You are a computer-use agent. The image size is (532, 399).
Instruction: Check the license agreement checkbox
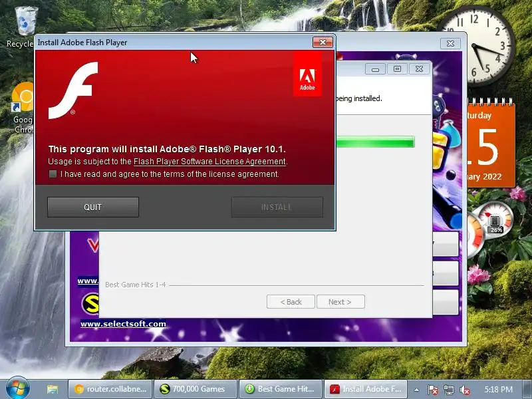coord(53,174)
